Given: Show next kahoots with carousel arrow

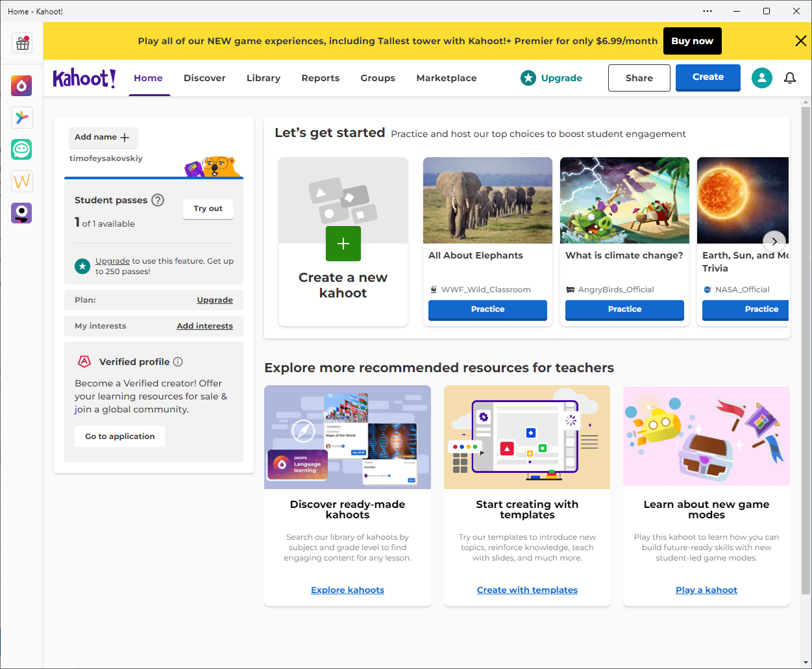Looking at the screenshot, I should click(774, 242).
